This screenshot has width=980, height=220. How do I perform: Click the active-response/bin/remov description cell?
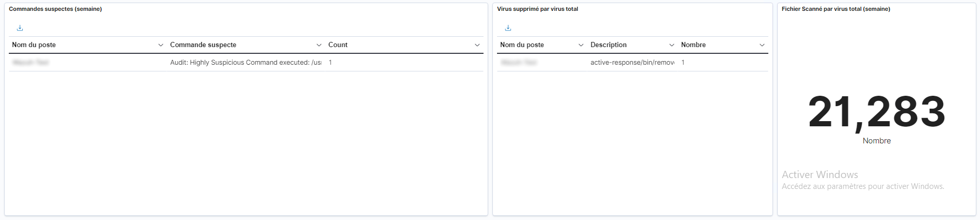632,63
